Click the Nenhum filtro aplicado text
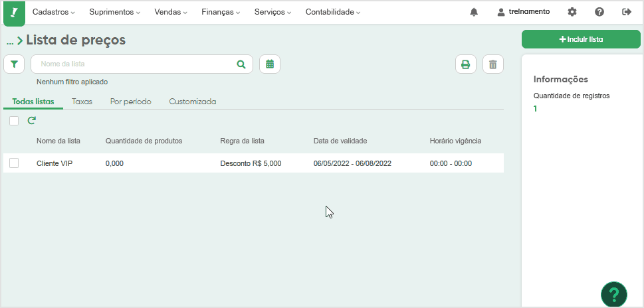 (x=72, y=82)
